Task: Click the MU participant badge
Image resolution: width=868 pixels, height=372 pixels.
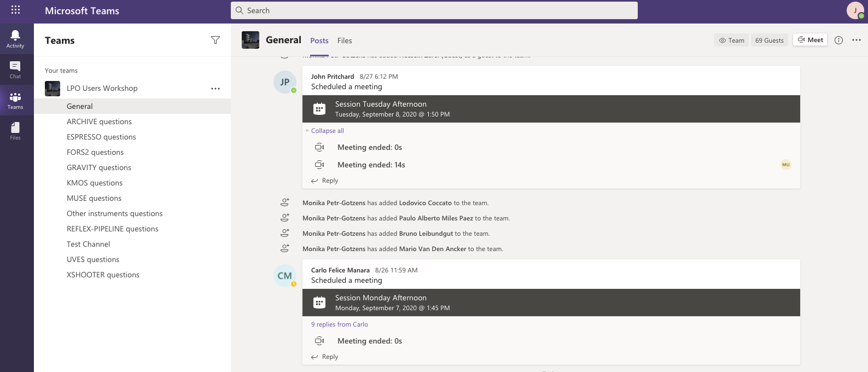Action: point(786,165)
